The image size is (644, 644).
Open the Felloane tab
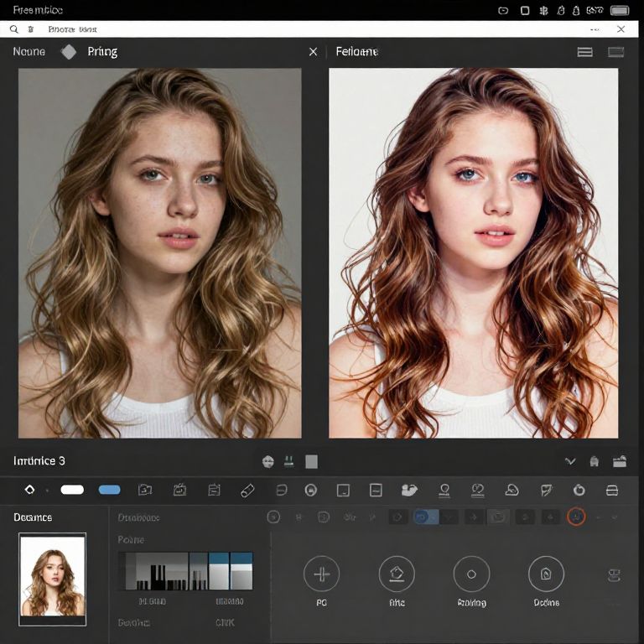(x=356, y=52)
